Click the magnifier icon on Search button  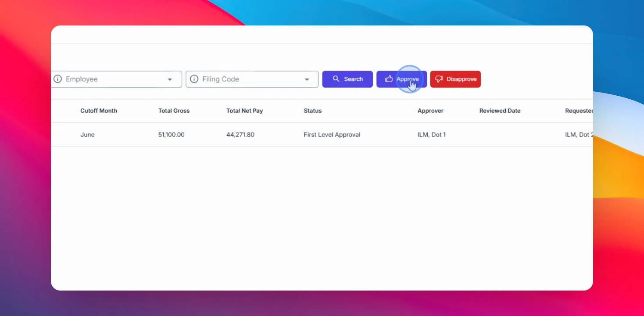pyautogui.click(x=336, y=79)
